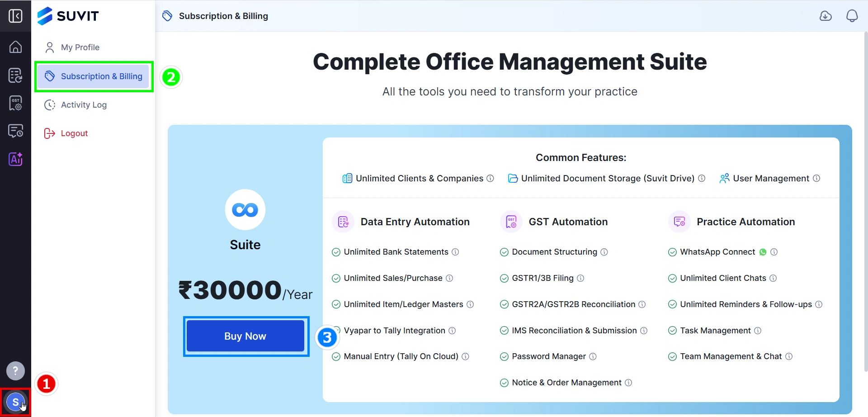Click the Password Manager feature text
The height and width of the screenshot is (417, 868).
click(549, 356)
